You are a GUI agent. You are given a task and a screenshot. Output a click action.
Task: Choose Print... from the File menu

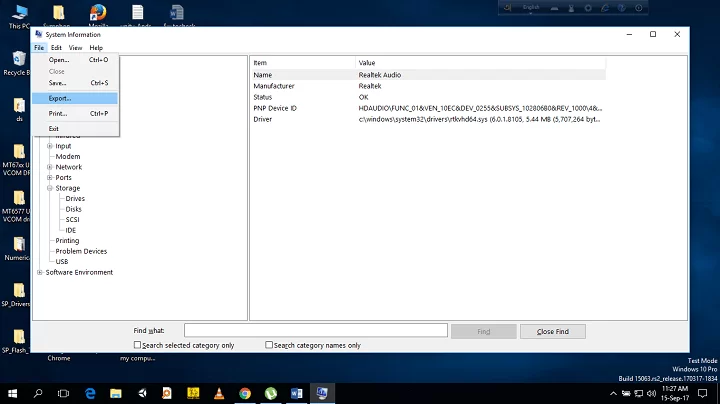(x=75, y=113)
